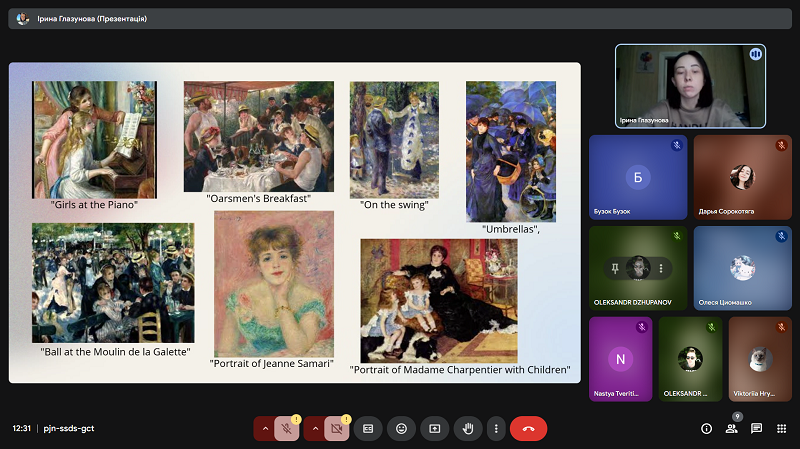Click the "Portrait of Jeanne Samari" caption
Screen dimensions: 800x449
(x=271, y=363)
